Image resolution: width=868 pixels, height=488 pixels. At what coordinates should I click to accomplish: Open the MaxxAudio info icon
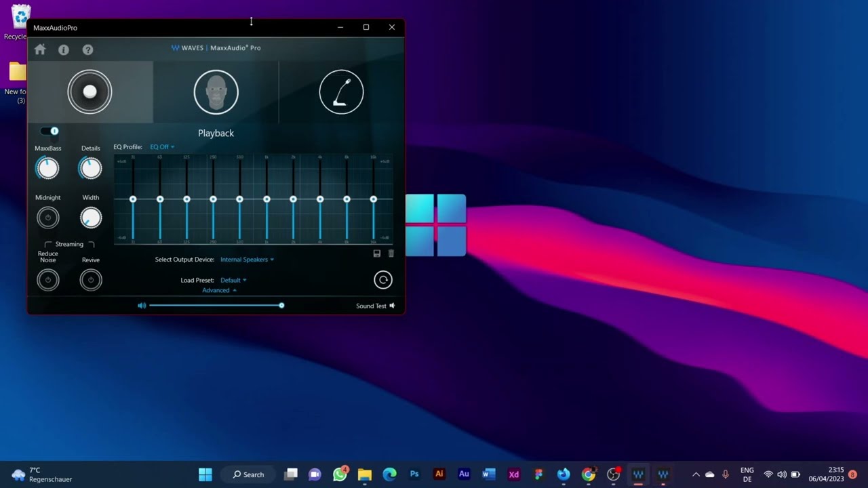pyautogui.click(x=64, y=49)
